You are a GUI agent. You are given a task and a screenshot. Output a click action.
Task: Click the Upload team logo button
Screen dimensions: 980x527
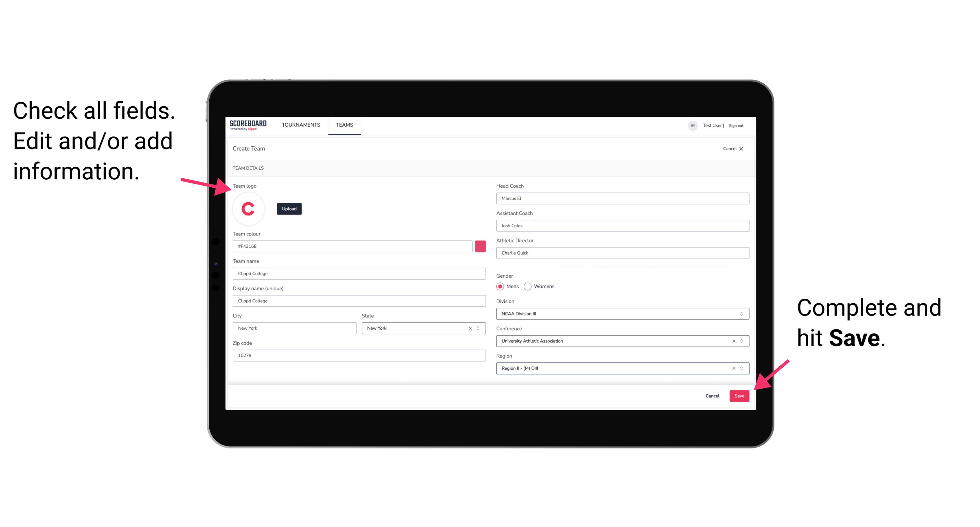tap(289, 208)
